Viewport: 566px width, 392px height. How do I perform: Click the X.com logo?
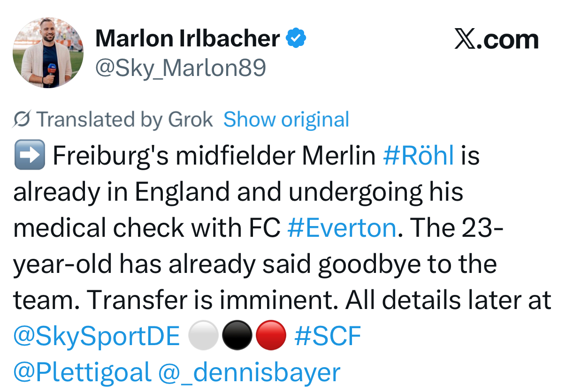pos(496,40)
